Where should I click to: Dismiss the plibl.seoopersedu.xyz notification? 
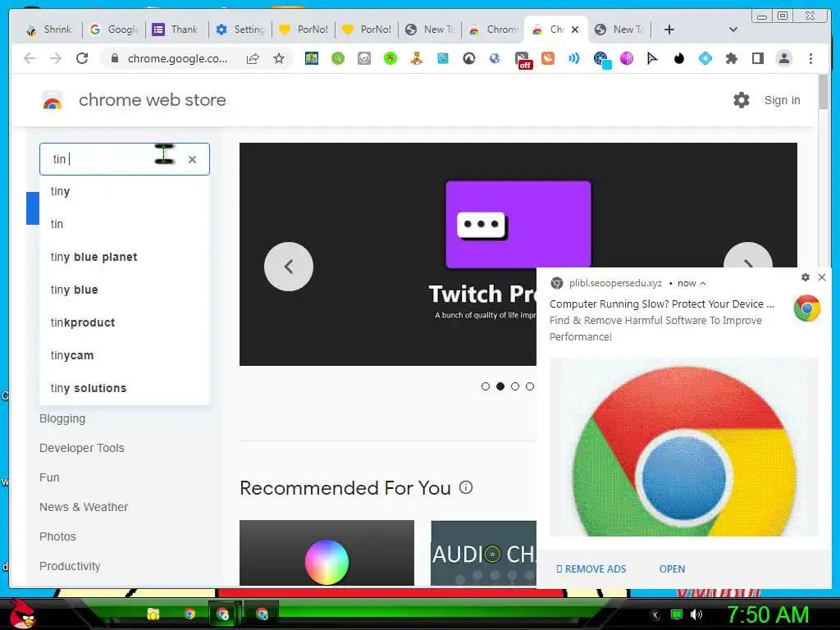tap(822, 277)
